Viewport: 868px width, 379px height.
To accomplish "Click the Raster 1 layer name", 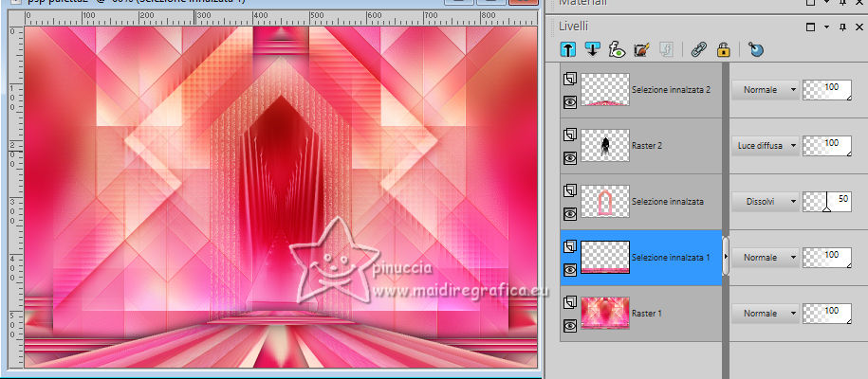I will [647, 314].
